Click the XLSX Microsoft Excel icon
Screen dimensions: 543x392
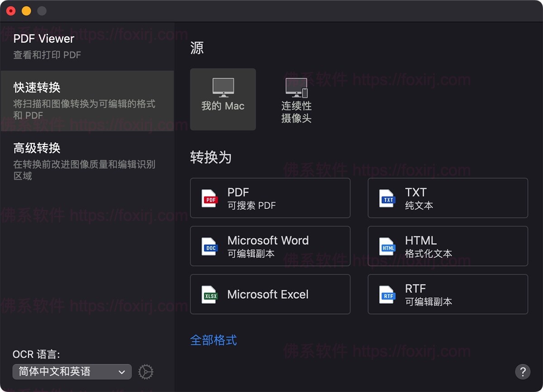point(210,295)
